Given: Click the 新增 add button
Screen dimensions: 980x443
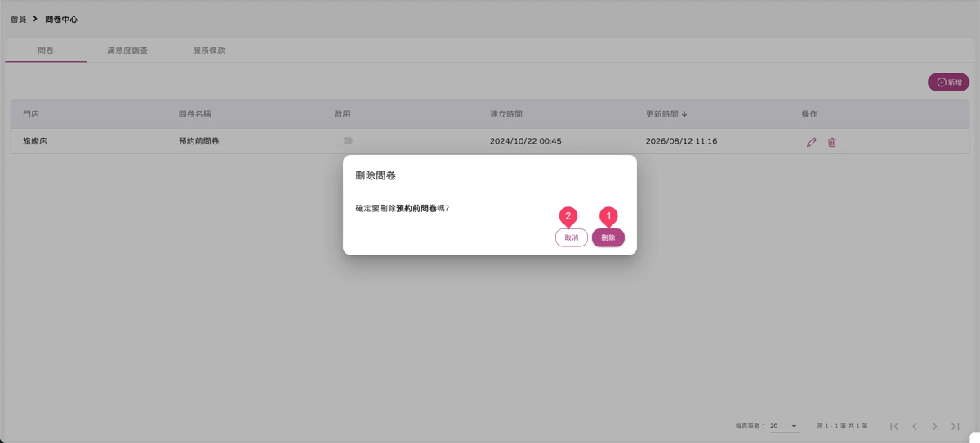Looking at the screenshot, I should click(949, 82).
